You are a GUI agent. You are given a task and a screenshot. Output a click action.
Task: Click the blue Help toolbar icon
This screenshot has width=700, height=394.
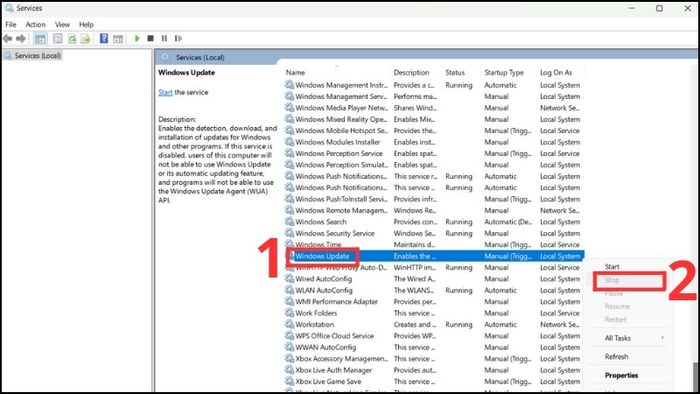104,38
